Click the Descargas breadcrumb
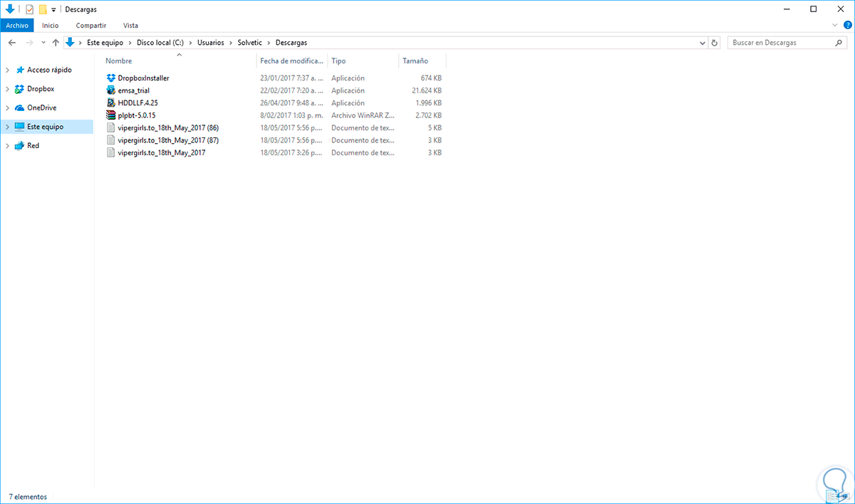Image resolution: width=855 pixels, height=504 pixels. pyautogui.click(x=291, y=43)
